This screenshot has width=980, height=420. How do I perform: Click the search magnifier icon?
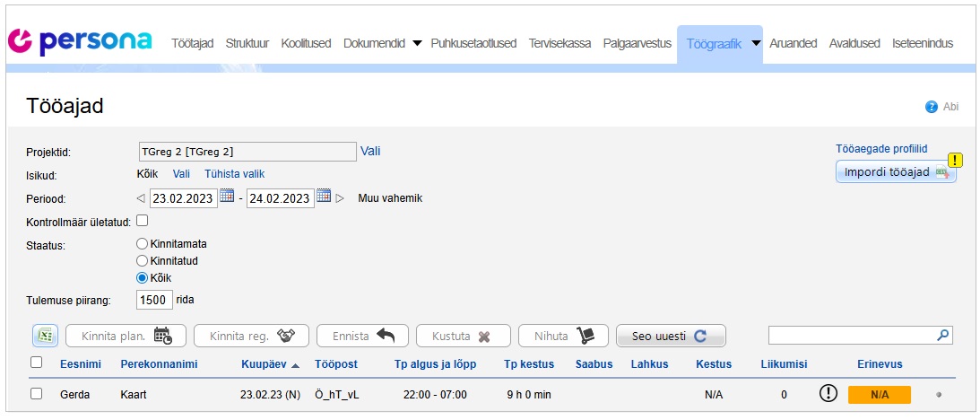942,335
